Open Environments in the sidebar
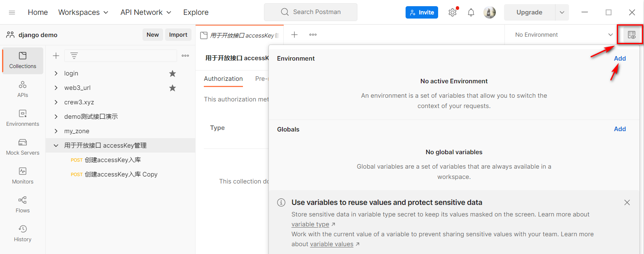 click(x=23, y=118)
